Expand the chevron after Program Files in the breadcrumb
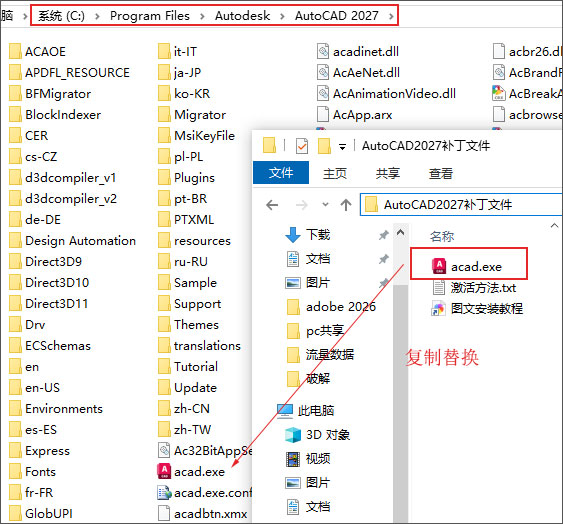Viewport: 563px width, 524px height. click(x=202, y=16)
